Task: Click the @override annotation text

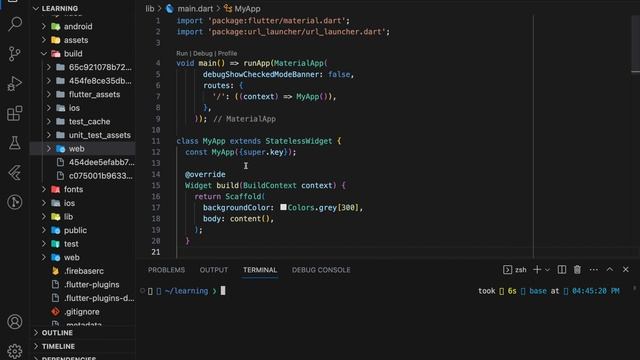Action: point(205,174)
